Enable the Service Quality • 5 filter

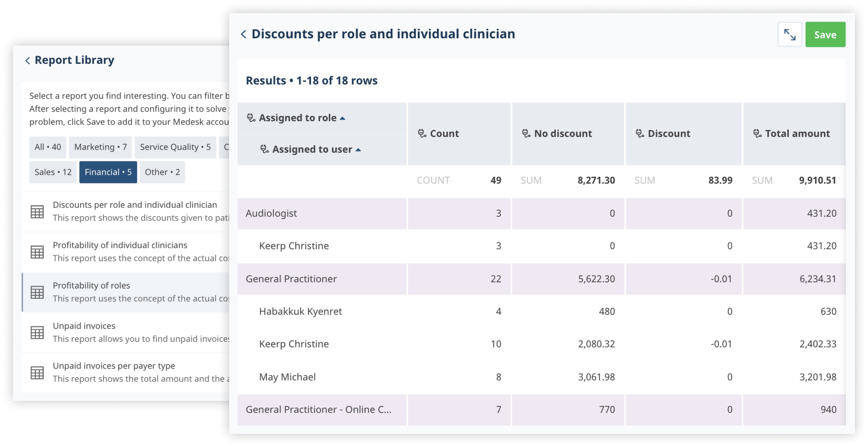(x=175, y=147)
